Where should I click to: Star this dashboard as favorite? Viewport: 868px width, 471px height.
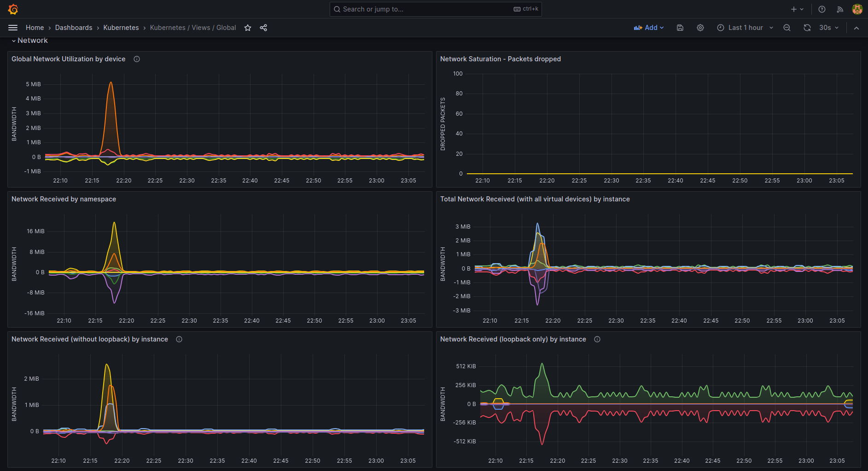pos(248,28)
